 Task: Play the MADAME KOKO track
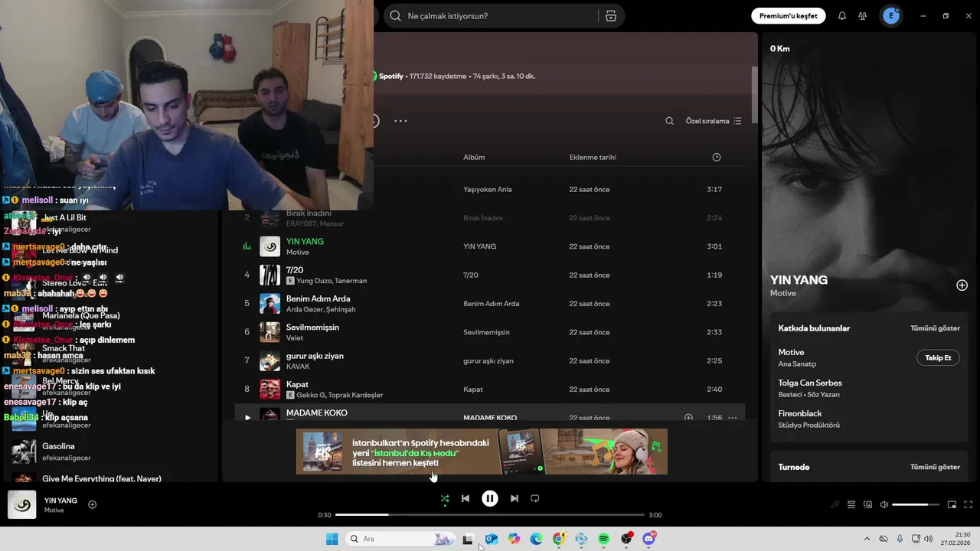tap(247, 418)
